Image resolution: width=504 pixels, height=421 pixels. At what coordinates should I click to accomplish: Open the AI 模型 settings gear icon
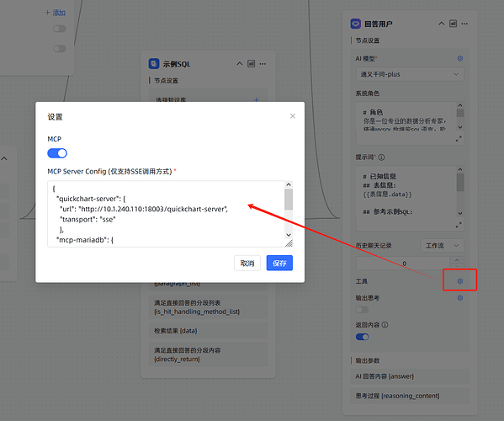tap(460, 59)
